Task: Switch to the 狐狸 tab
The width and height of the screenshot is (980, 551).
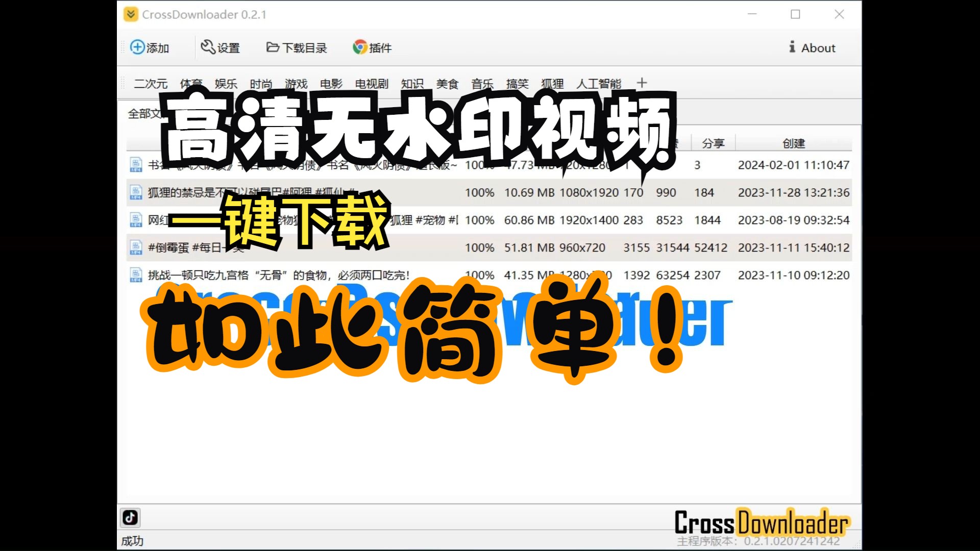Action: tap(552, 84)
